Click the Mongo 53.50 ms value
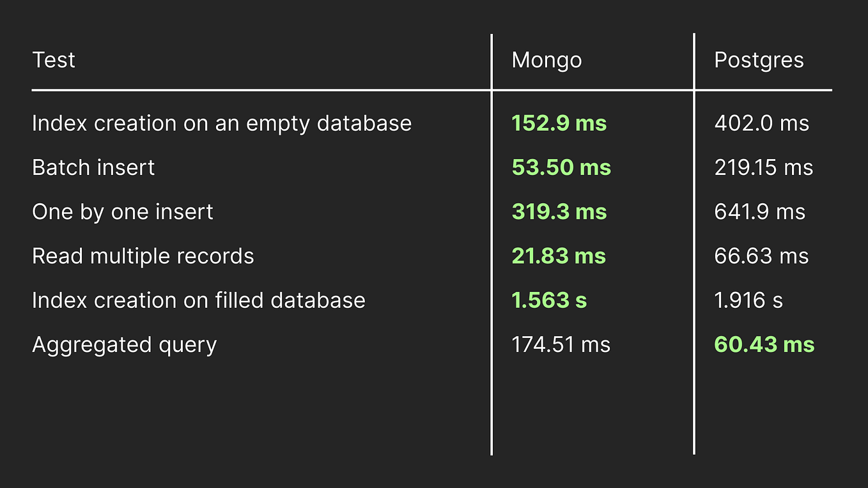This screenshot has height=488, width=868. pos(561,167)
